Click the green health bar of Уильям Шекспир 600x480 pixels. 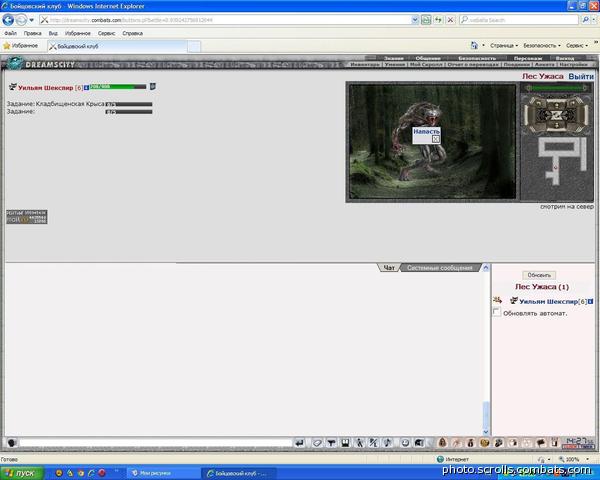[118, 87]
